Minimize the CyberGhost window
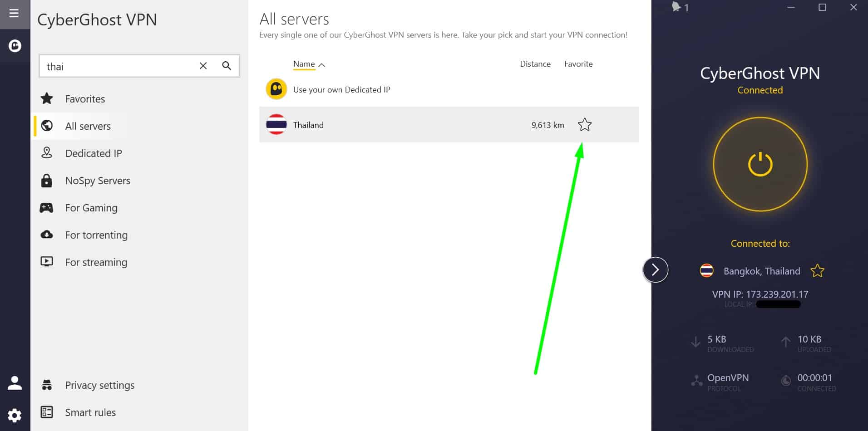This screenshot has width=868, height=431. 791,7
